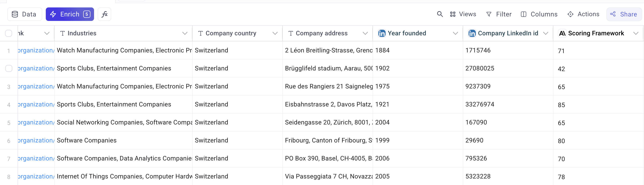Click the Share button
Image resolution: width=644 pixels, height=185 pixels.
pyautogui.click(x=624, y=14)
